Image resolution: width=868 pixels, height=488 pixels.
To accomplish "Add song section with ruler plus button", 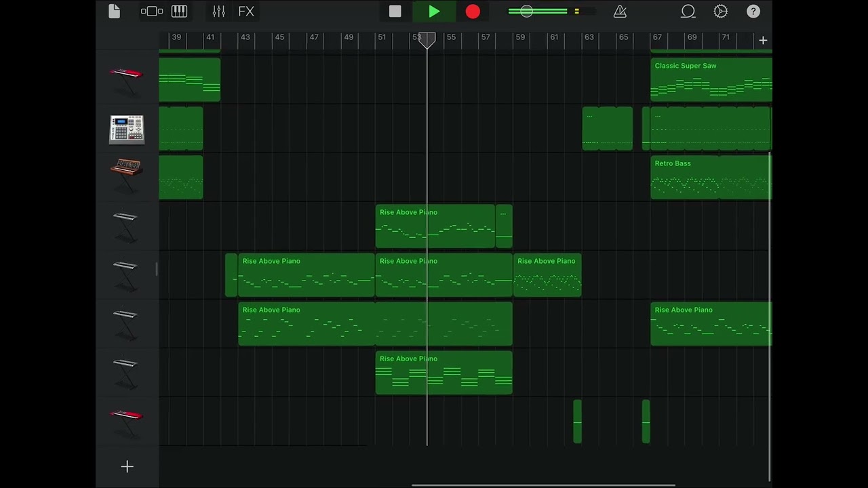I will [x=763, y=41].
